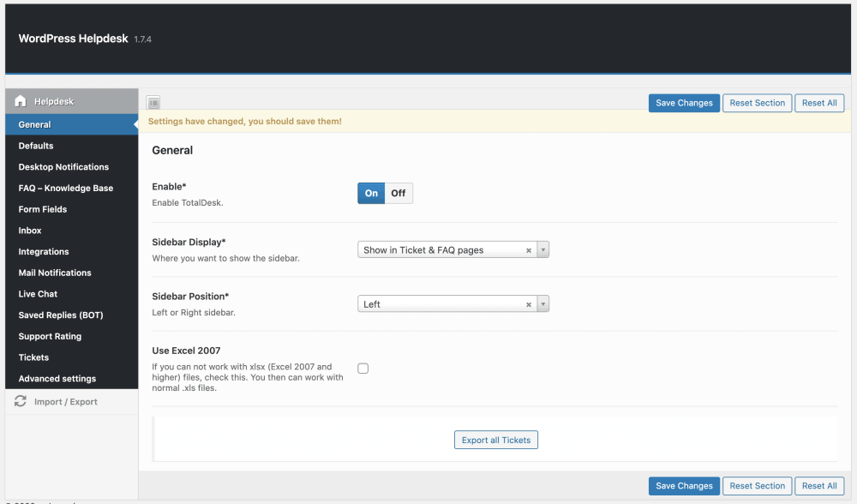Clear the Sidebar Position selection with its × icon
The width and height of the screenshot is (857, 504).
[529, 303]
